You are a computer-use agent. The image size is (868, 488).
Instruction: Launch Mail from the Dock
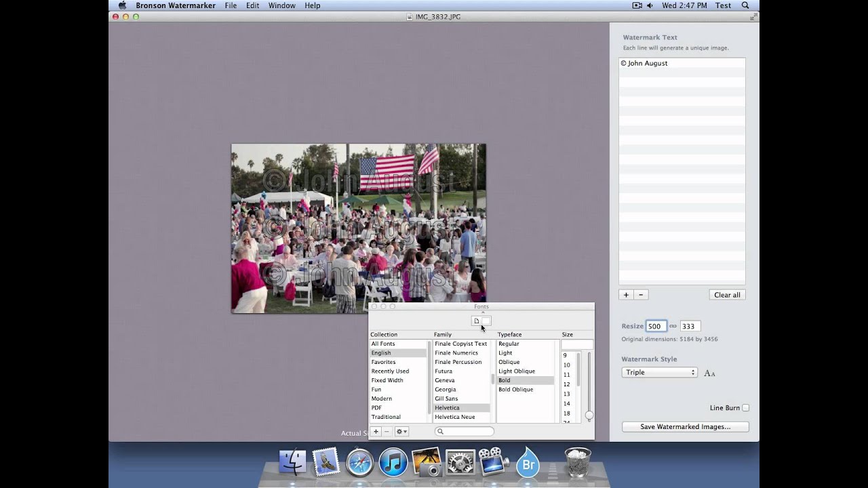(x=326, y=463)
